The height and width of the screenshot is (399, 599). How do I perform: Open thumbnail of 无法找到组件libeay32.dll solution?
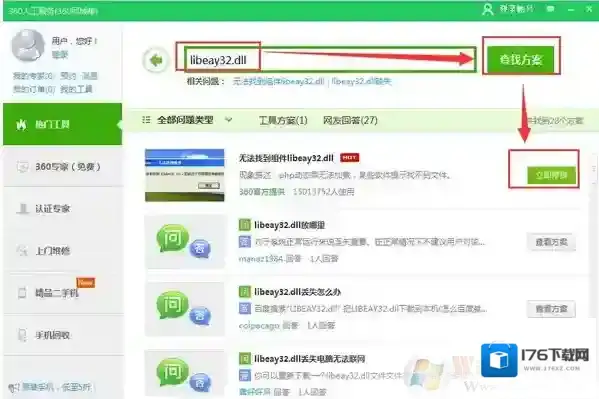click(x=185, y=175)
